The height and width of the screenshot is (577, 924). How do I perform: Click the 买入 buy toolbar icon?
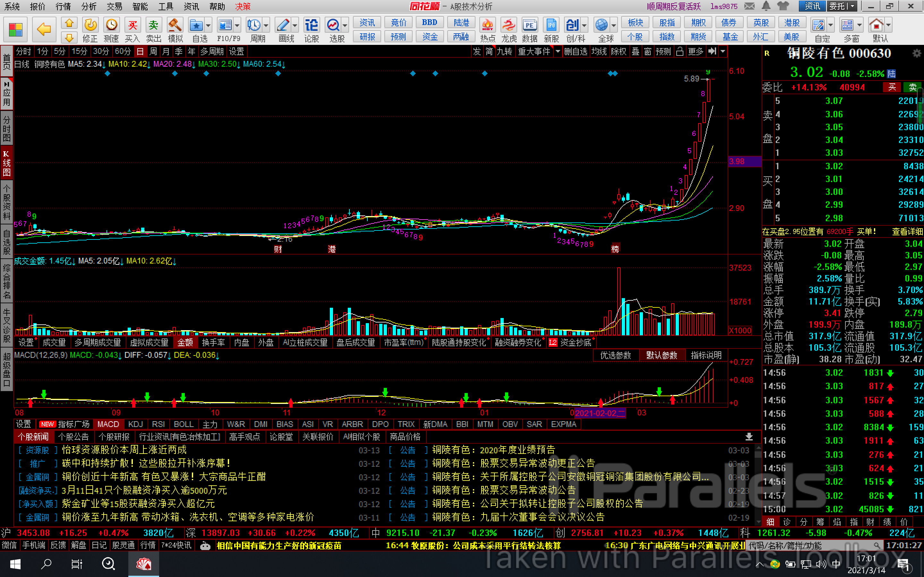[x=132, y=25]
